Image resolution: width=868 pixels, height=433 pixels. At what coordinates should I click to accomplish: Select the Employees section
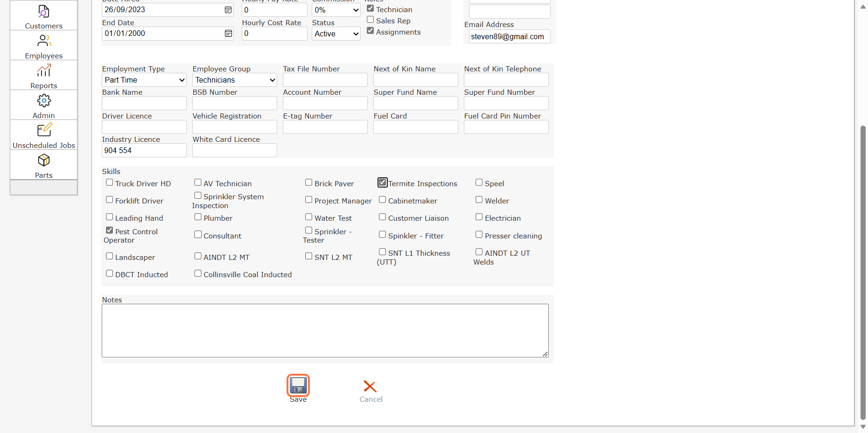point(43,45)
